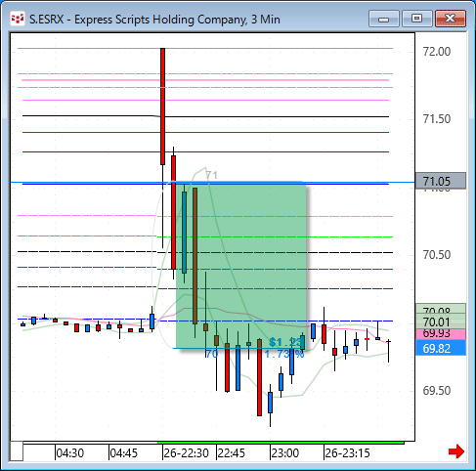Viewport: 476px width, 471px height.
Task: Click the 72.00 price axis label
Action: point(437,52)
